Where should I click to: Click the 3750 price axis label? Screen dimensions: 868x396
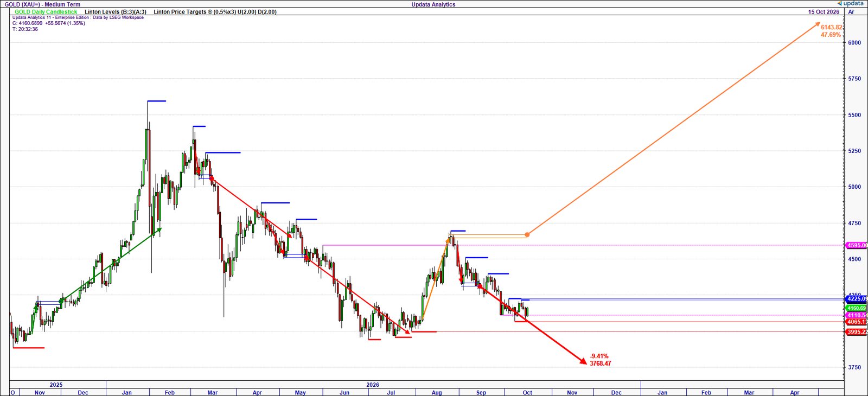(854, 367)
